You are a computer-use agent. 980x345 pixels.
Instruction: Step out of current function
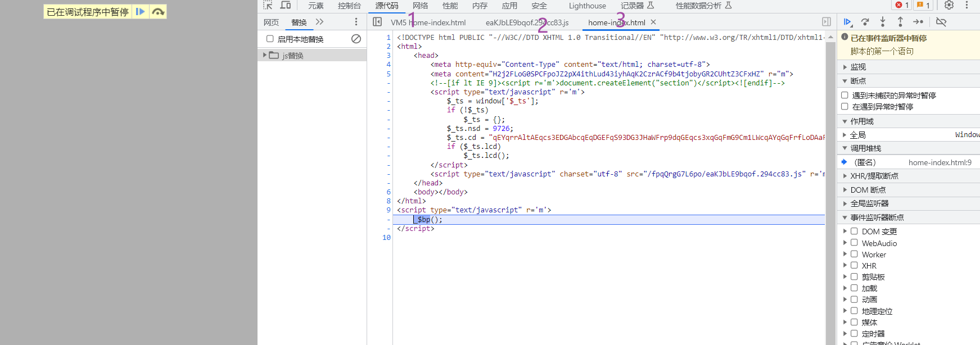click(x=900, y=22)
